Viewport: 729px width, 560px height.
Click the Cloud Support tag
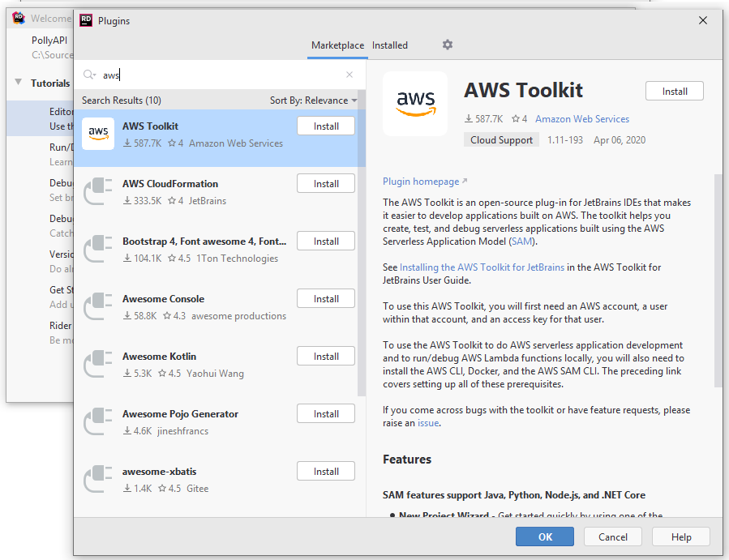click(x=501, y=140)
